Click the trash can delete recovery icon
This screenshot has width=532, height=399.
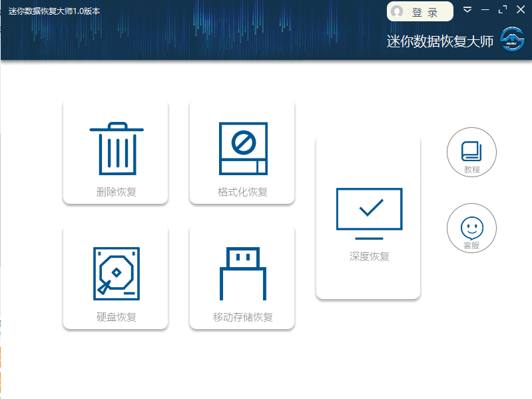click(x=117, y=149)
